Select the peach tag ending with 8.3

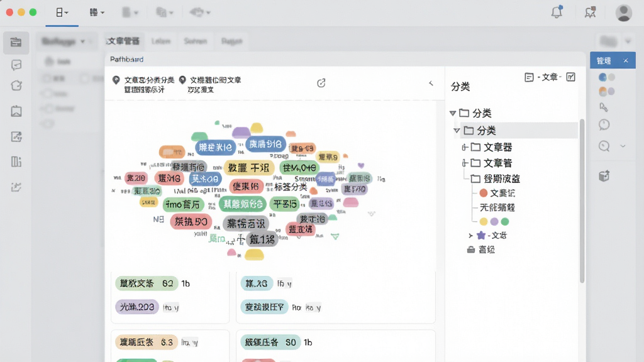[147, 342]
